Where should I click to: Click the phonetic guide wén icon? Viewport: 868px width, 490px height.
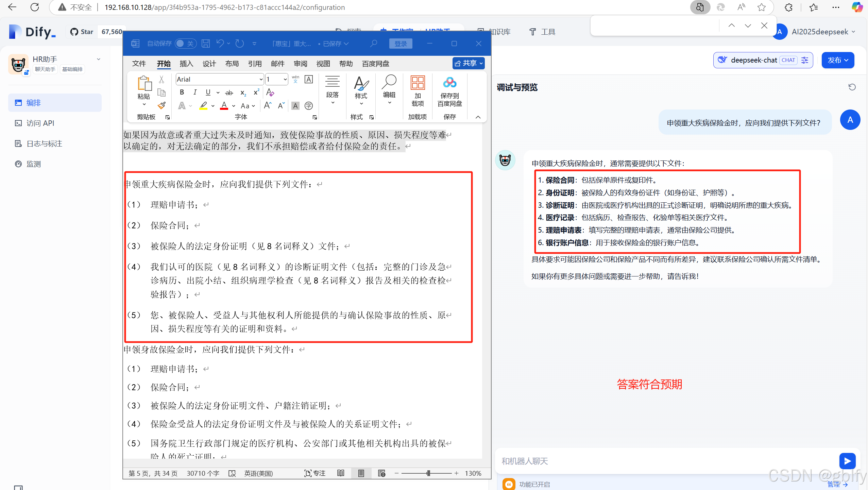coord(295,79)
